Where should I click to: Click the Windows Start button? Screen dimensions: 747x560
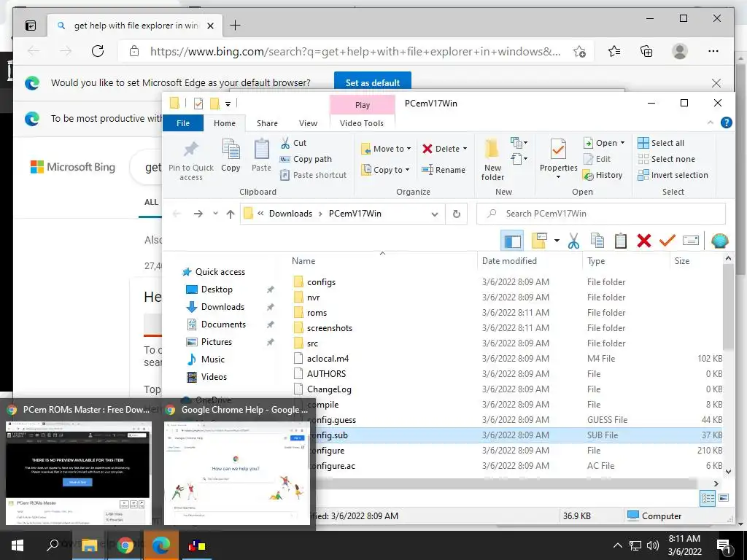point(18,545)
